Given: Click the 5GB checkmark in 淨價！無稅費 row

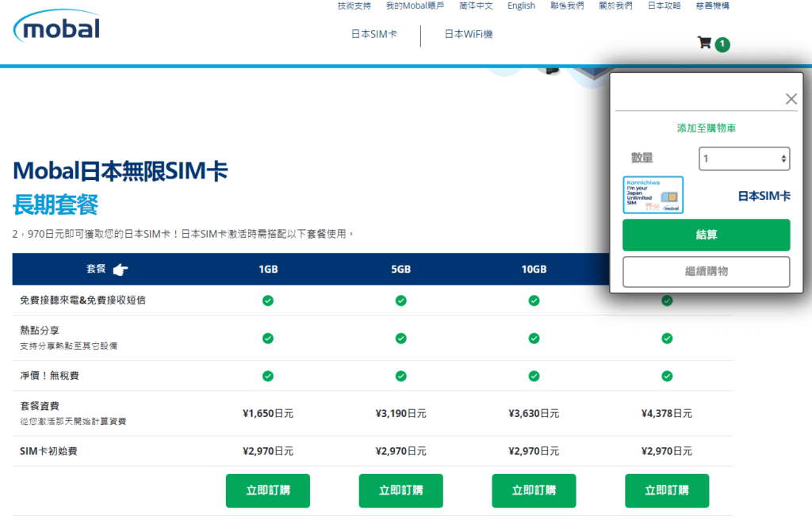Looking at the screenshot, I should pos(400,377).
